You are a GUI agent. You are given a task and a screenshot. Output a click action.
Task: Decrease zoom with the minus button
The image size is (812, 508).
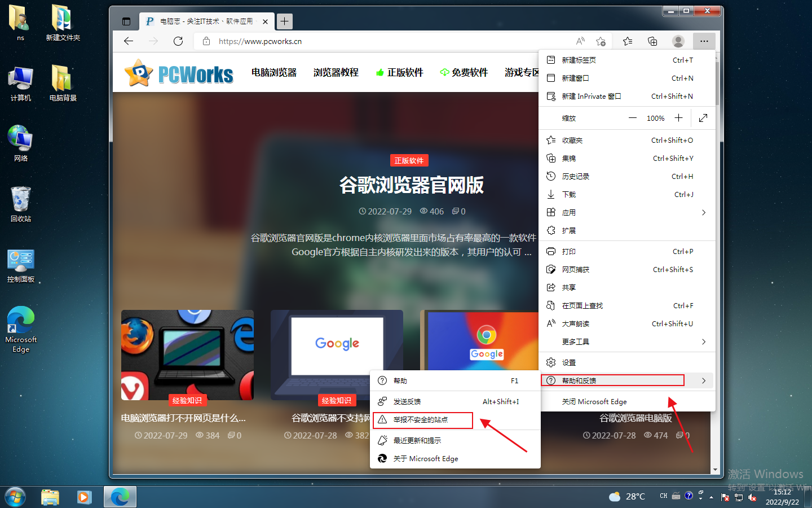pyautogui.click(x=633, y=118)
